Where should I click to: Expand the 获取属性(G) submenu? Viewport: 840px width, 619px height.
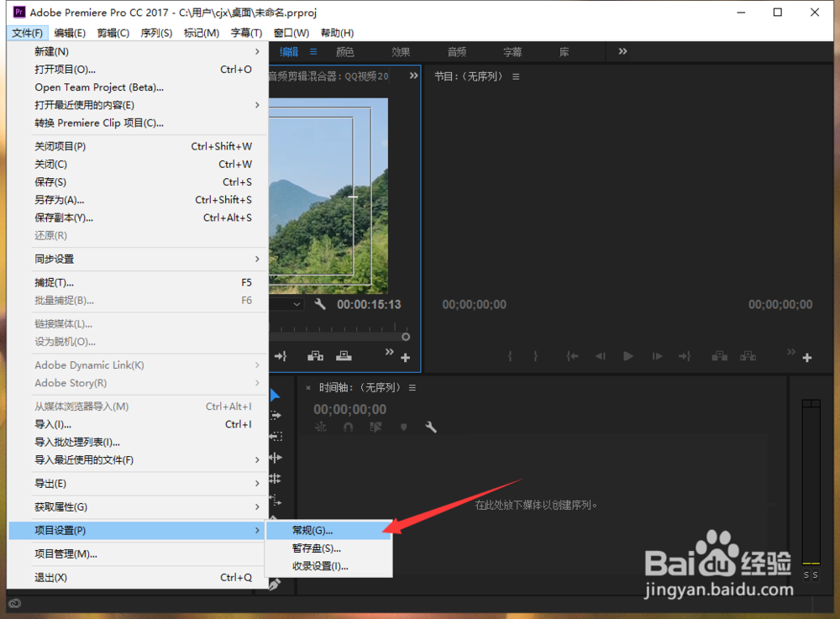click(x=139, y=507)
